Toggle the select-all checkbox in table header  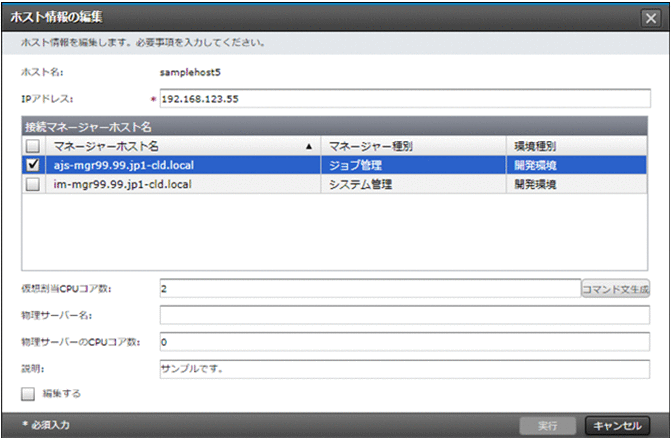pos(33,147)
